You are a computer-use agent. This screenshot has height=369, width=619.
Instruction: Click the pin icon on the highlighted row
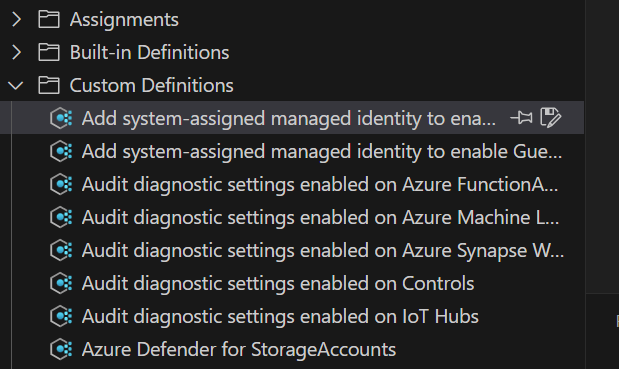521,118
